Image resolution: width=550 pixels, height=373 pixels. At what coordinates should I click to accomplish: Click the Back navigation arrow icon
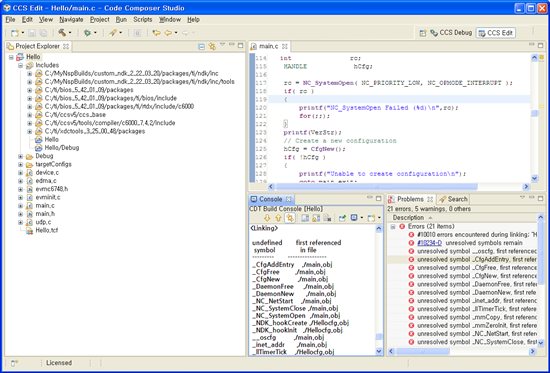168,33
